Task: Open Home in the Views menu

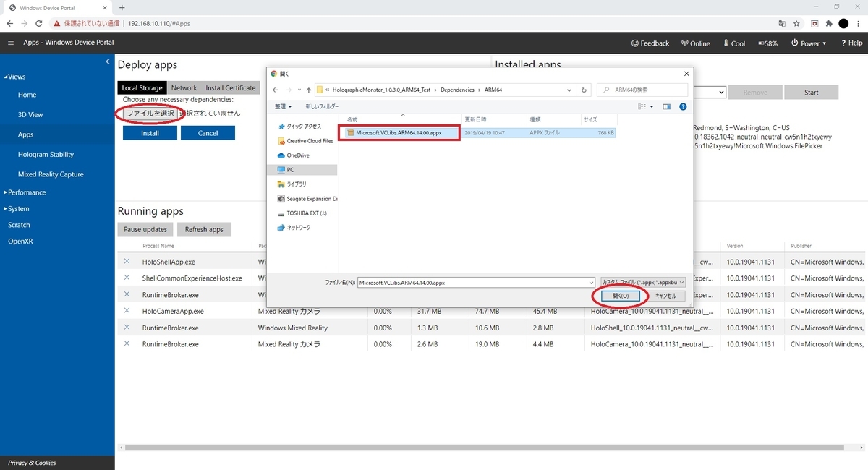Action: point(27,95)
